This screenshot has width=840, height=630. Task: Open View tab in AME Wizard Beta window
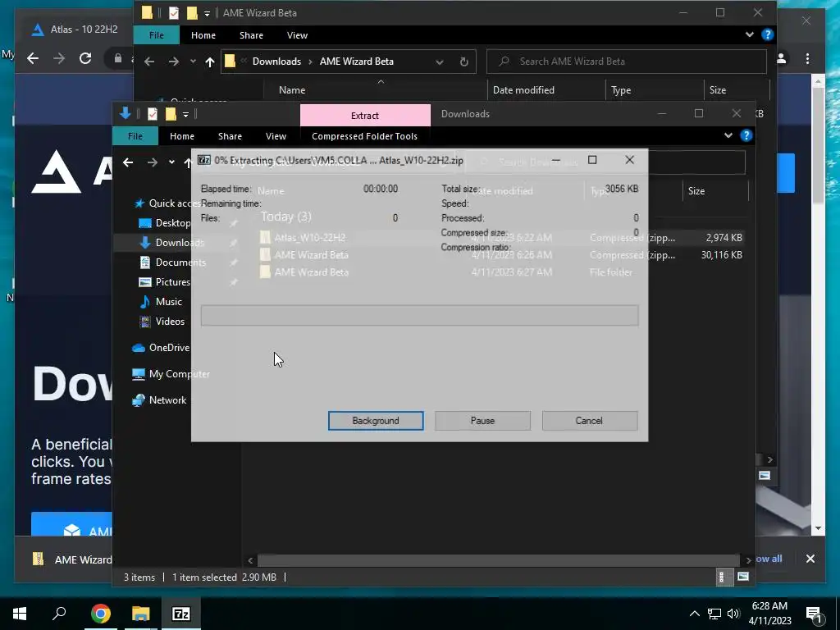click(x=297, y=34)
